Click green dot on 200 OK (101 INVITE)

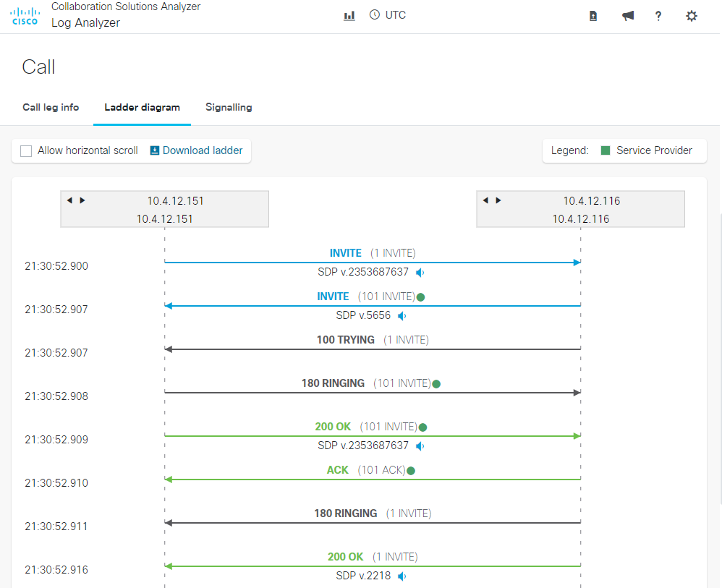click(422, 427)
